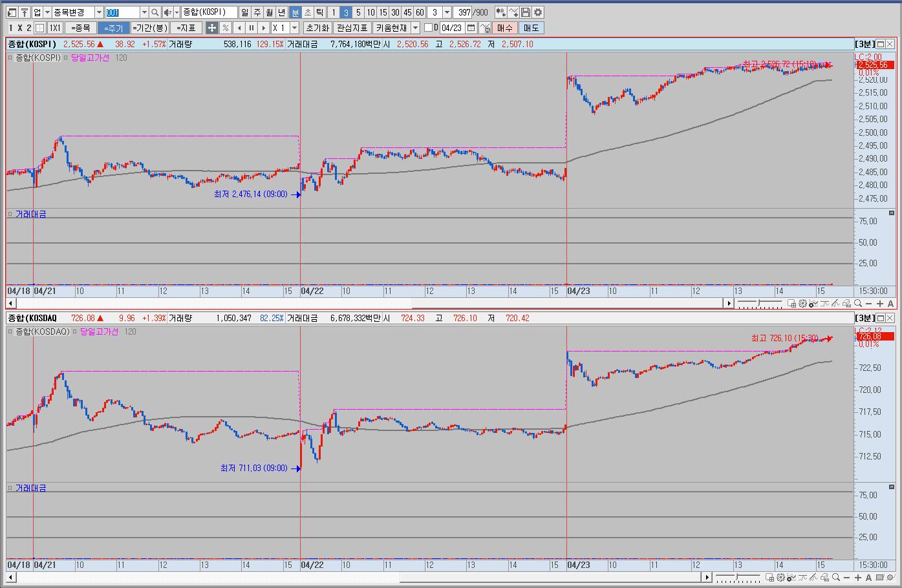Click KOSPI chart magnifier zoom icon

pos(858,304)
